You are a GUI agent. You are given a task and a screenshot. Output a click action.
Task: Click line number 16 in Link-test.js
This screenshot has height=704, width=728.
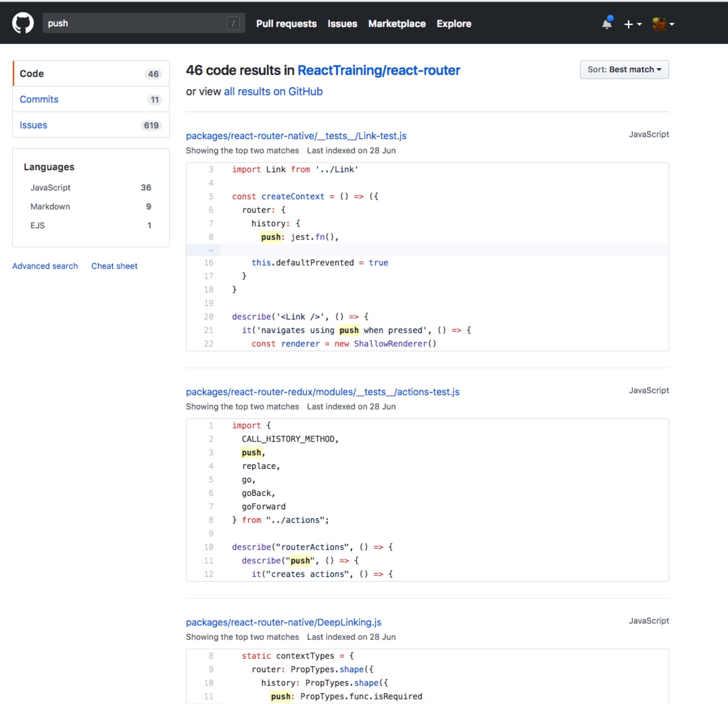(x=209, y=262)
